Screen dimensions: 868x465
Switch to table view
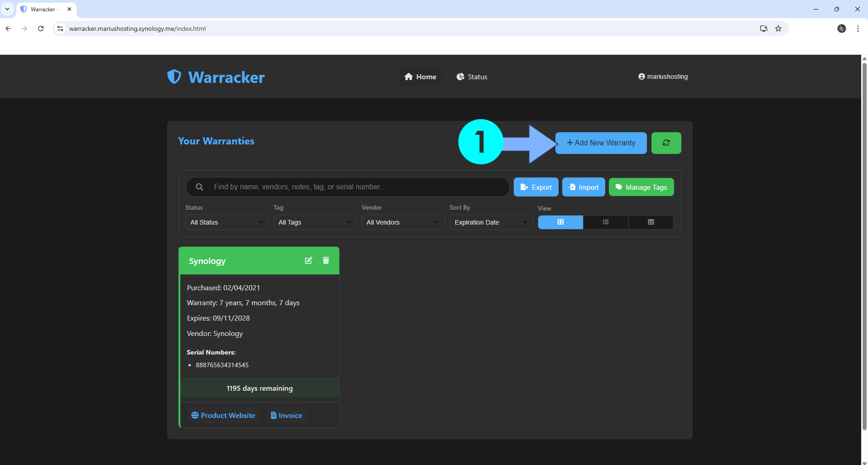tap(651, 222)
